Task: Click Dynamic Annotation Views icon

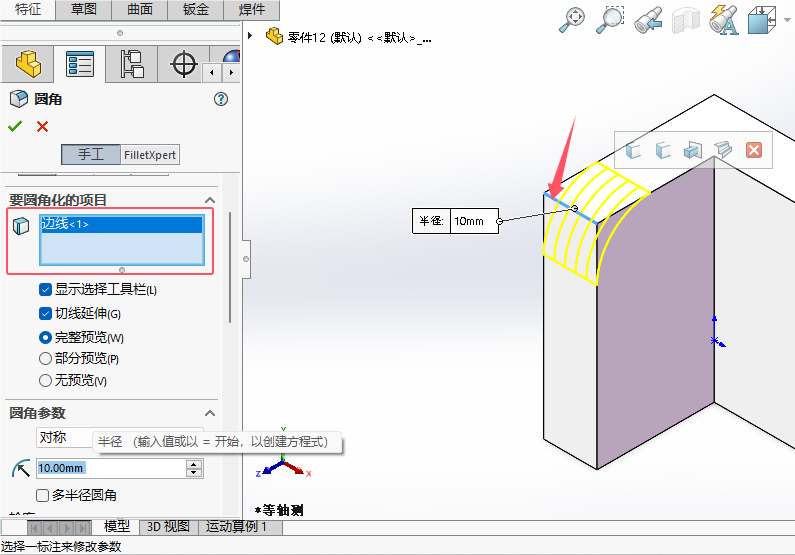Action: click(x=724, y=19)
